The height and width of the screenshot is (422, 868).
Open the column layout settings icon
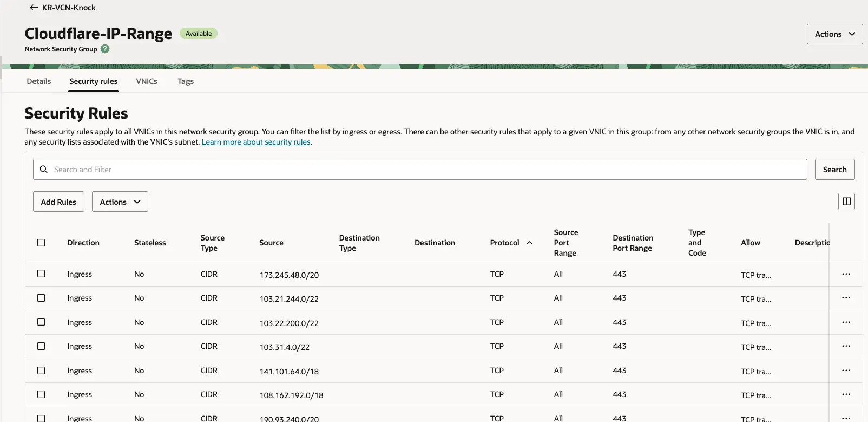pyautogui.click(x=846, y=202)
